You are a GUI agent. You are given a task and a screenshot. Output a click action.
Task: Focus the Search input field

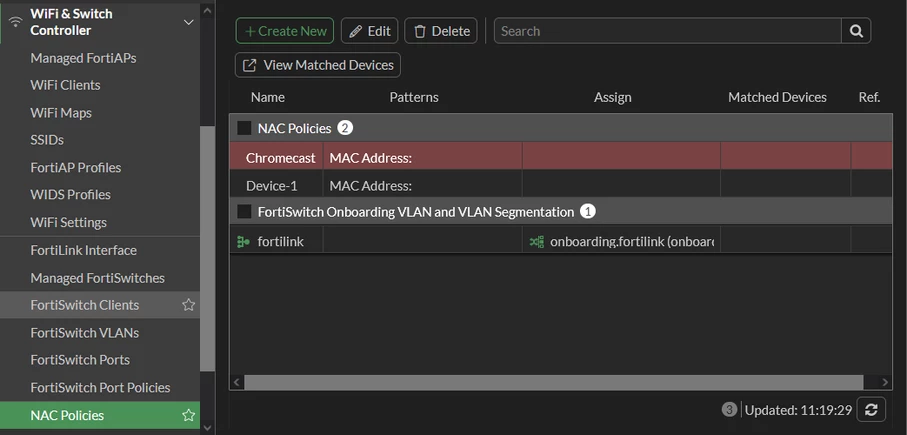pyautogui.click(x=668, y=31)
